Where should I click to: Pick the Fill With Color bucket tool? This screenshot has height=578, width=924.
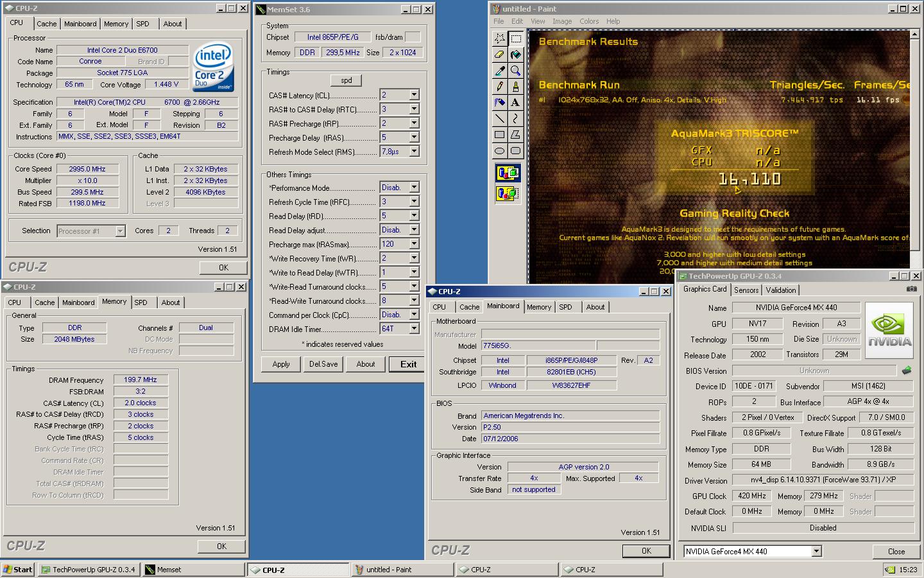[515, 55]
